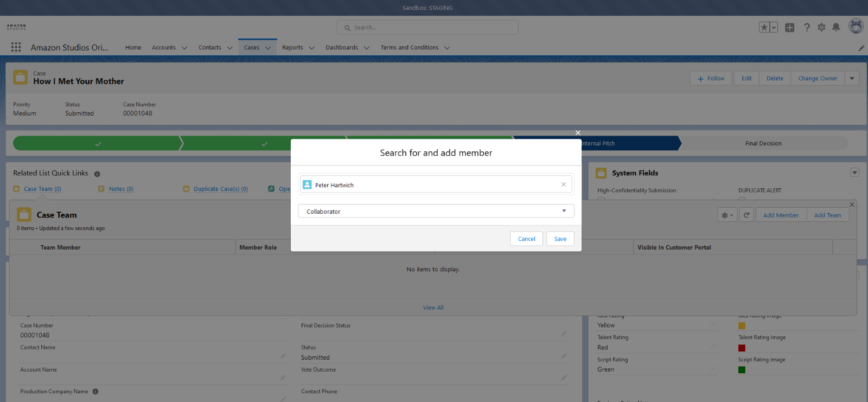The width and height of the screenshot is (868, 402).
Task: Click the green Script Rating Image swatch
Action: (742, 370)
